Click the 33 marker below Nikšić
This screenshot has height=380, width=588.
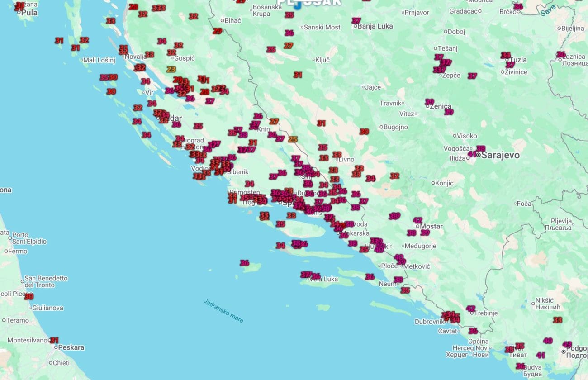[x=557, y=320]
